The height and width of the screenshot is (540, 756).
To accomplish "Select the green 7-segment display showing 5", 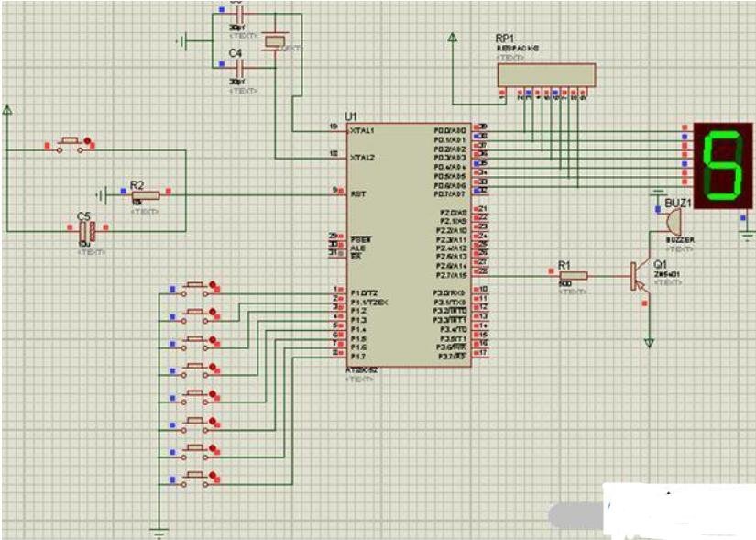I will 723,166.
